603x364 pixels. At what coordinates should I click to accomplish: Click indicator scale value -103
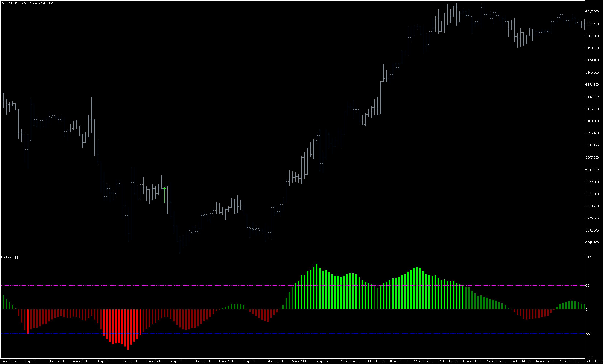tap(589, 357)
